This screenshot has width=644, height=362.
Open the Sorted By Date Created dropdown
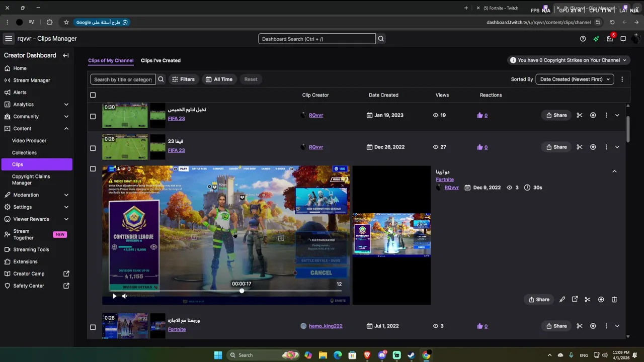575,79
